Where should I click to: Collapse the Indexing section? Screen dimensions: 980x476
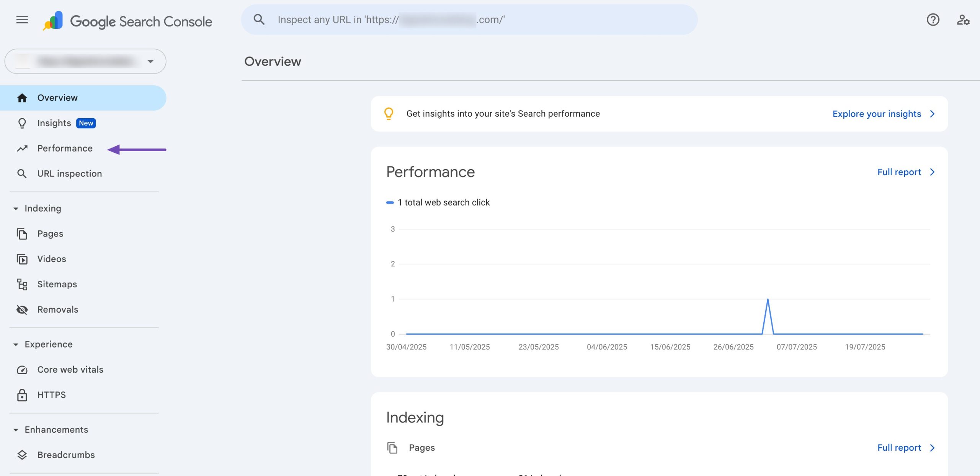tap(15, 209)
